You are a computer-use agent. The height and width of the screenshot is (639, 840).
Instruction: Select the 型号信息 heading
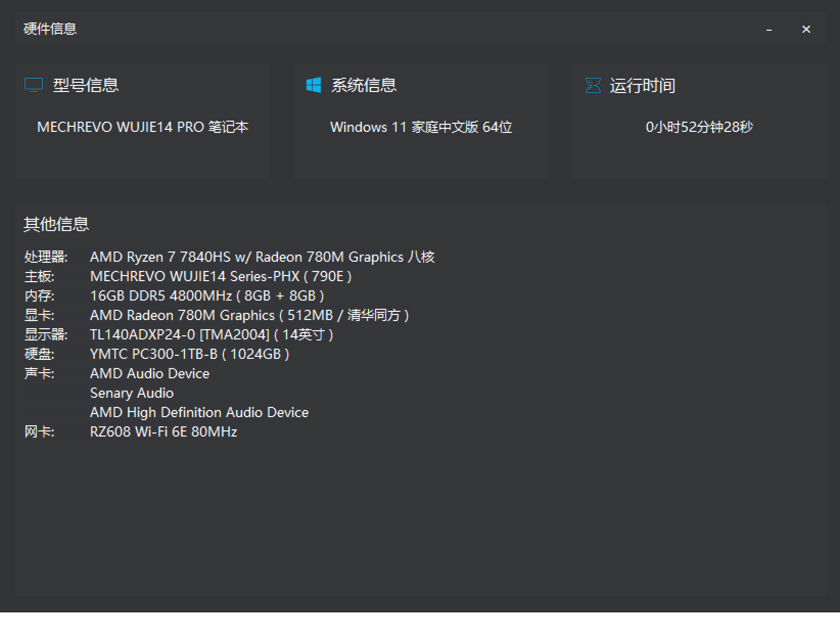pyautogui.click(x=86, y=85)
